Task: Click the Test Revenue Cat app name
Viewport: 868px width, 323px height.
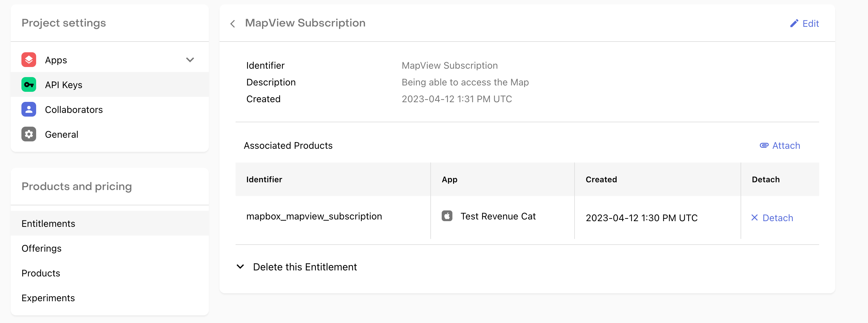Action: pos(498,216)
